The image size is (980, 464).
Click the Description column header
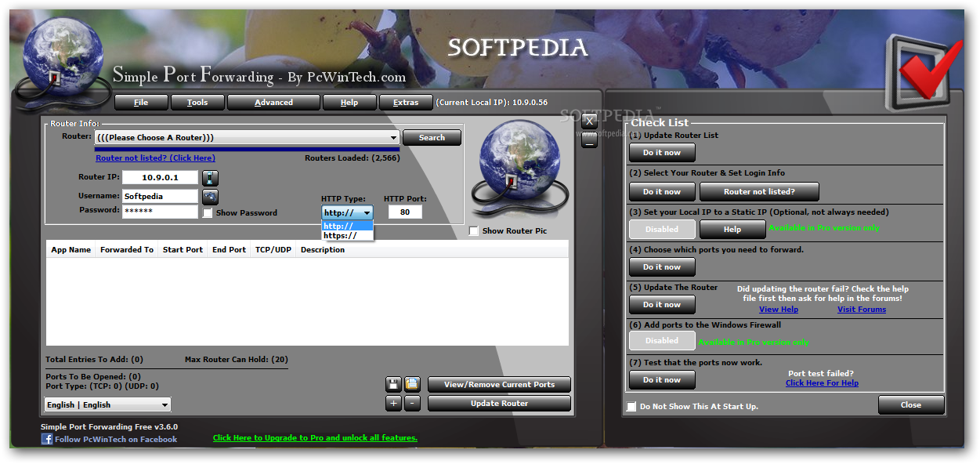click(322, 250)
